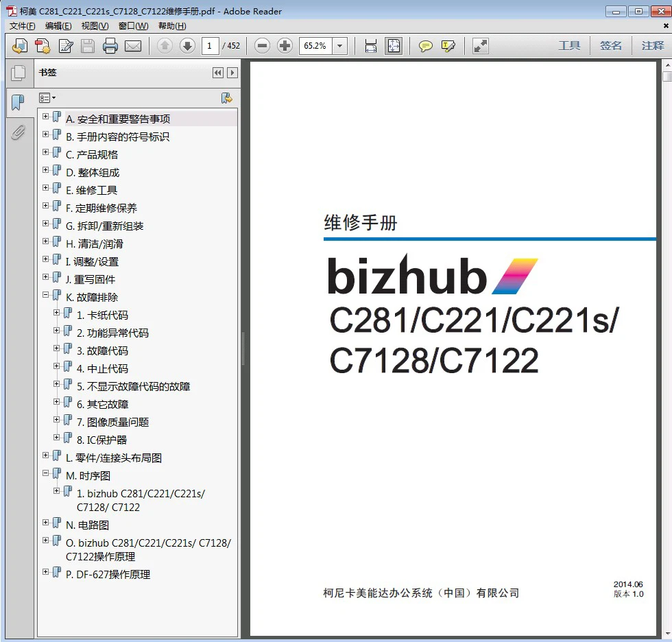Select bookmark I. 调整/设置
672x642 pixels.
[92, 262]
